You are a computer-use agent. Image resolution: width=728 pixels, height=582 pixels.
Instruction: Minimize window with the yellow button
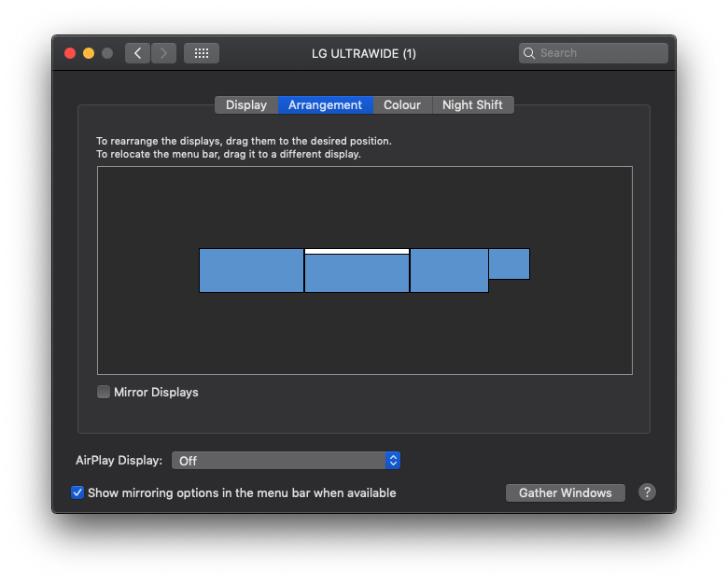(89, 53)
